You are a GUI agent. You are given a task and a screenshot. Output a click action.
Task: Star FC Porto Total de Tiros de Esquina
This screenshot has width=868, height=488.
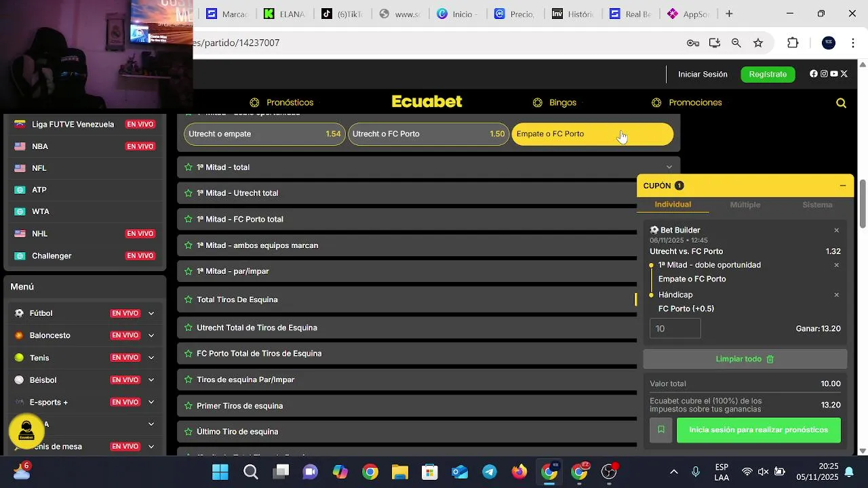click(189, 354)
